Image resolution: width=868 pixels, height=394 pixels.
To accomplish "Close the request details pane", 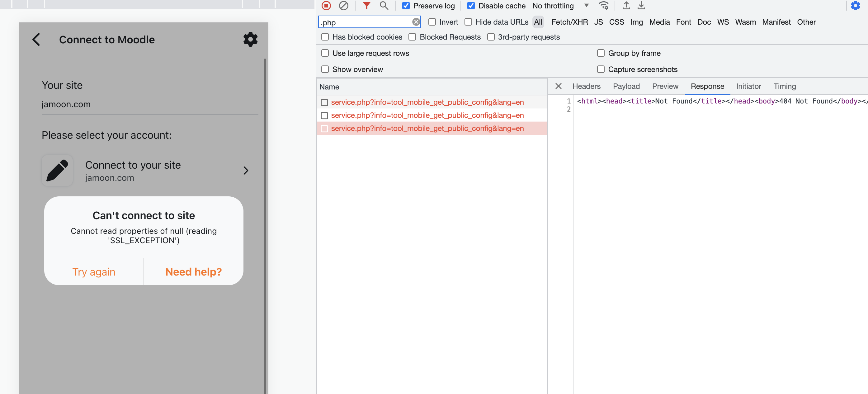I will coord(558,86).
